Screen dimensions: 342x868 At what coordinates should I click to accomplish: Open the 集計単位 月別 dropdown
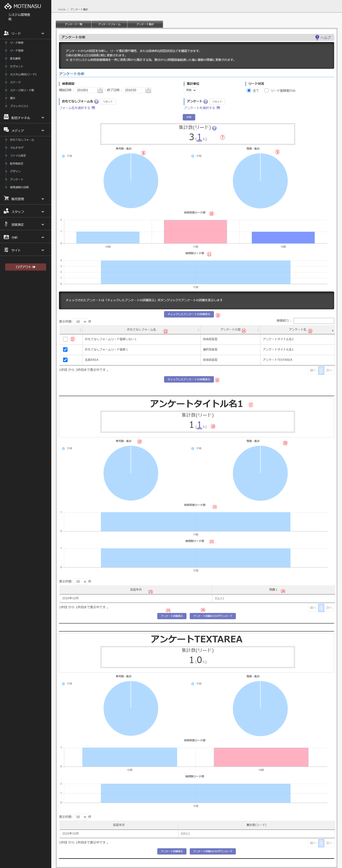[190, 90]
